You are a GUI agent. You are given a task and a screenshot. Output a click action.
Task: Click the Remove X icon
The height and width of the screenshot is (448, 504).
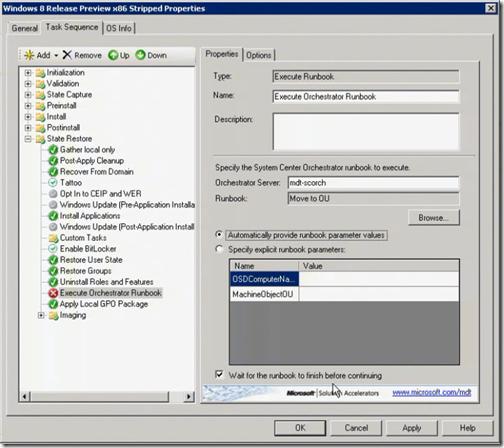tap(67, 55)
